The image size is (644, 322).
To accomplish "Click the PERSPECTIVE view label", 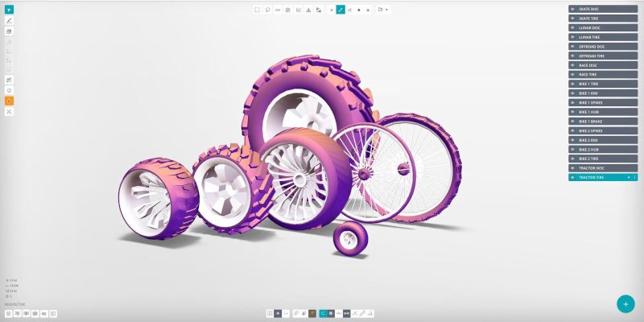I will 14,304.
